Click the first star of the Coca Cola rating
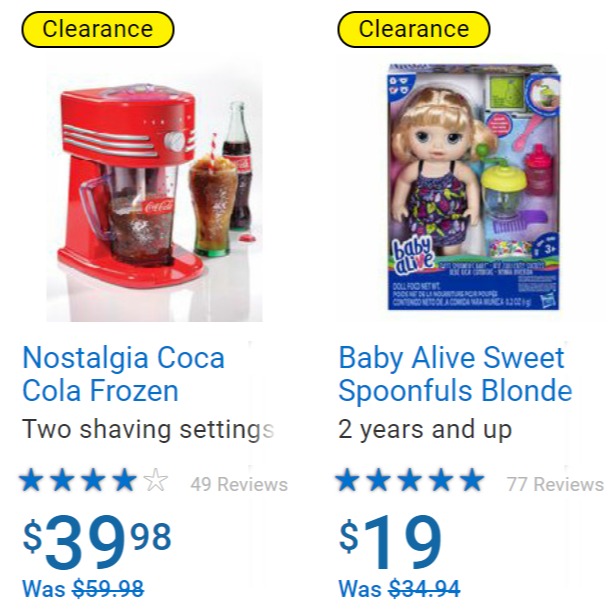The image size is (611, 613). 31,480
